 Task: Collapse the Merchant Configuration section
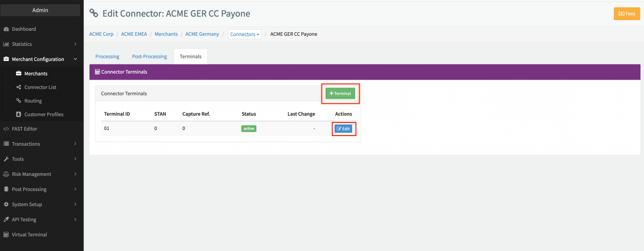click(75, 59)
